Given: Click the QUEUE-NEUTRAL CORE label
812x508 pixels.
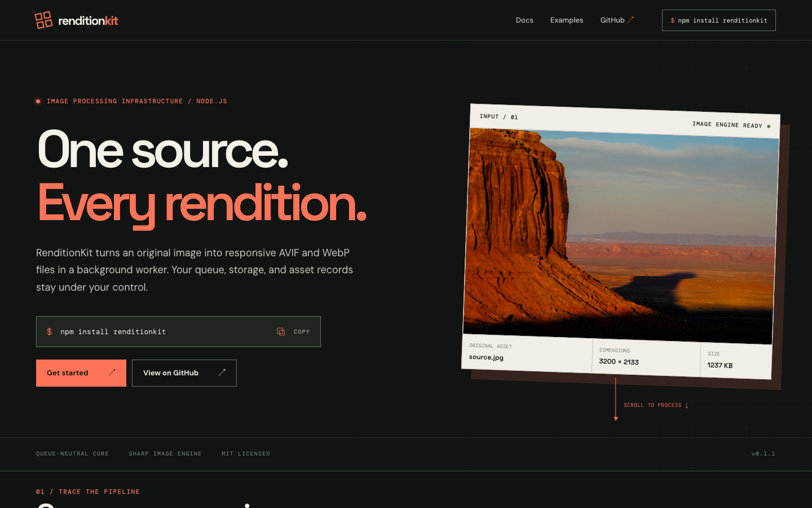Looking at the screenshot, I should 72,454.
